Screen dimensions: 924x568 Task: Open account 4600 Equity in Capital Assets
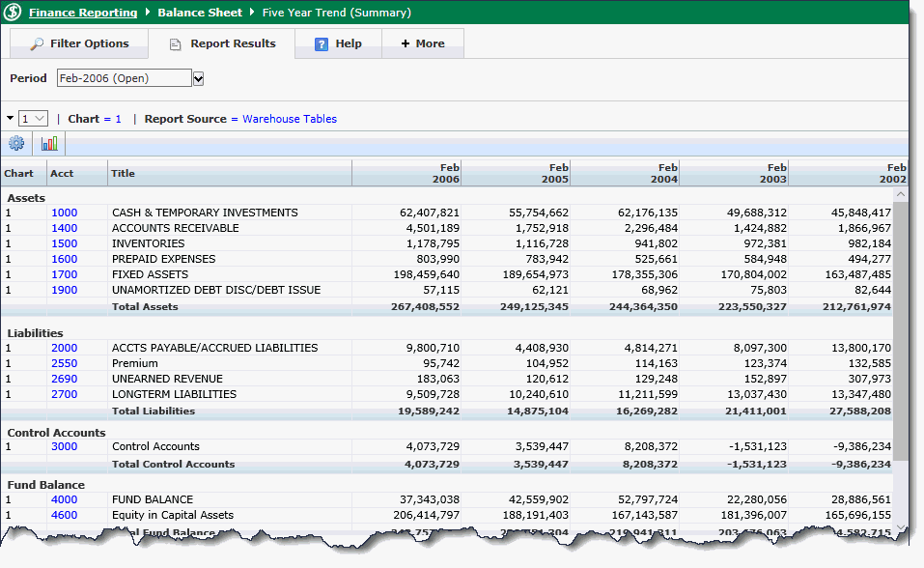click(65, 515)
